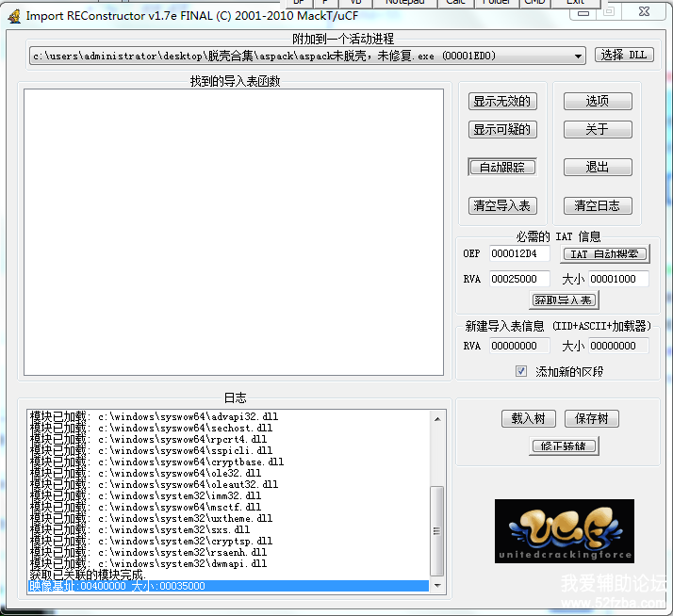Image resolution: width=673 pixels, height=616 pixels.
Task: Click the IAT 自动搜索 button
Action: tap(605, 254)
